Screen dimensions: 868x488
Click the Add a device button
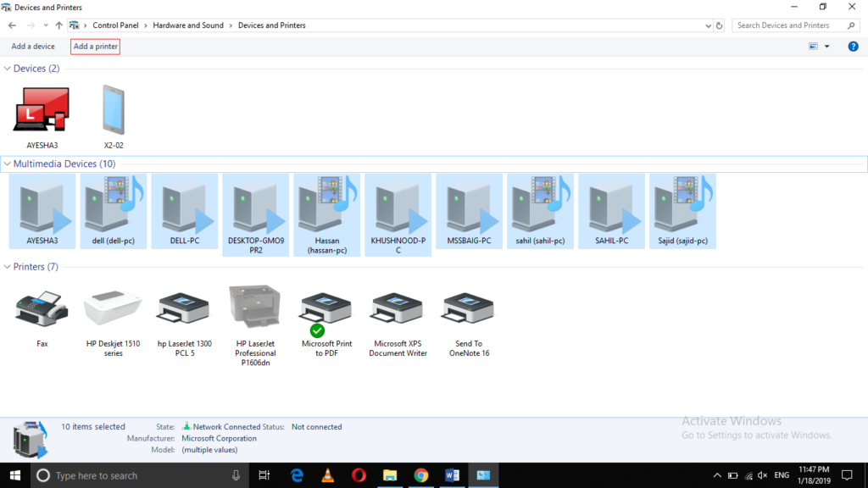pos(33,47)
